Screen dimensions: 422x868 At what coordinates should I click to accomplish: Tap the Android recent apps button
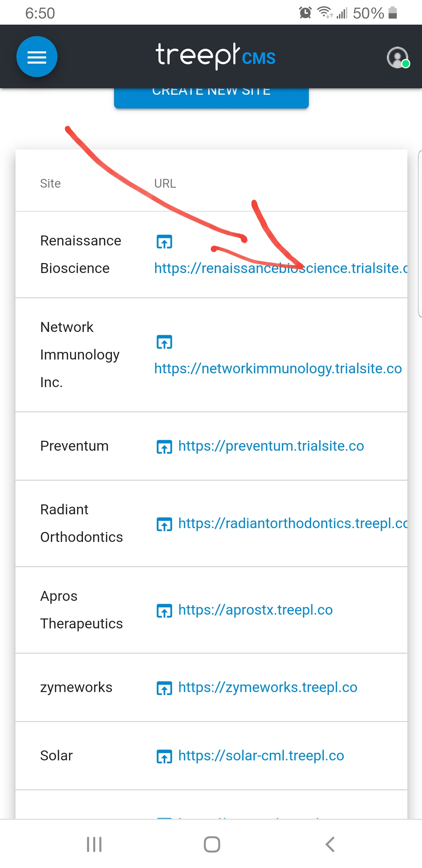click(x=94, y=845)
